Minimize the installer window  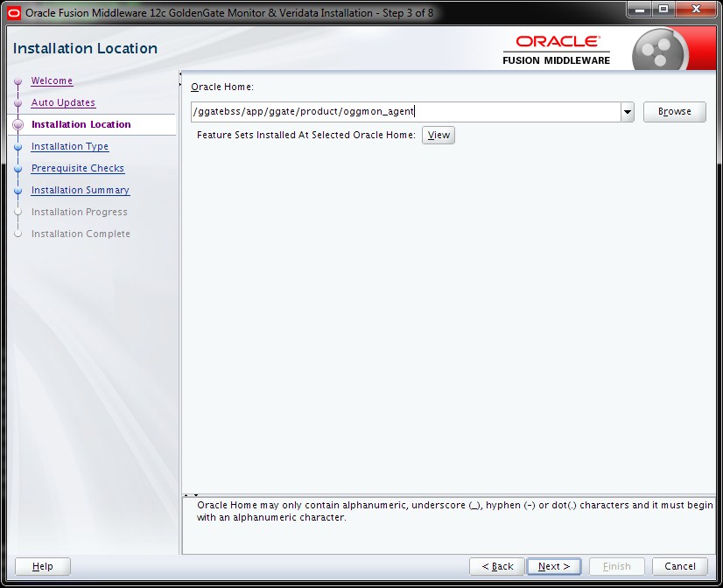coord(640,9)
